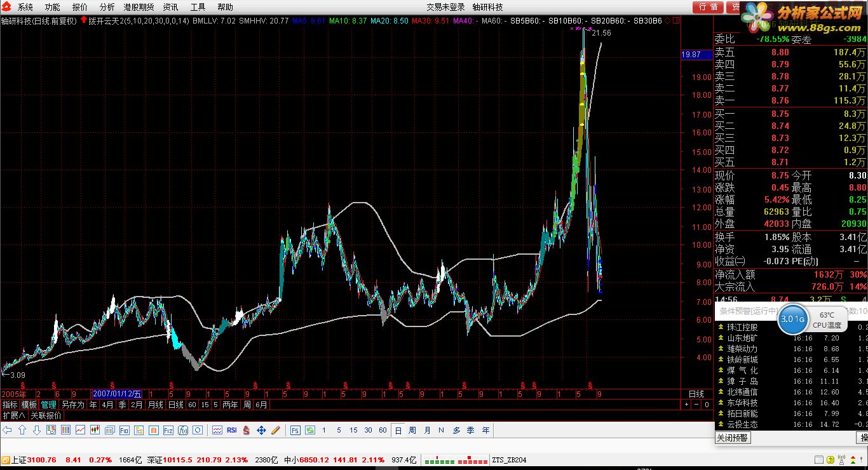Open the checklist report toolbar icon
This screenshot has height=470, width=868.
click(51, 430)
